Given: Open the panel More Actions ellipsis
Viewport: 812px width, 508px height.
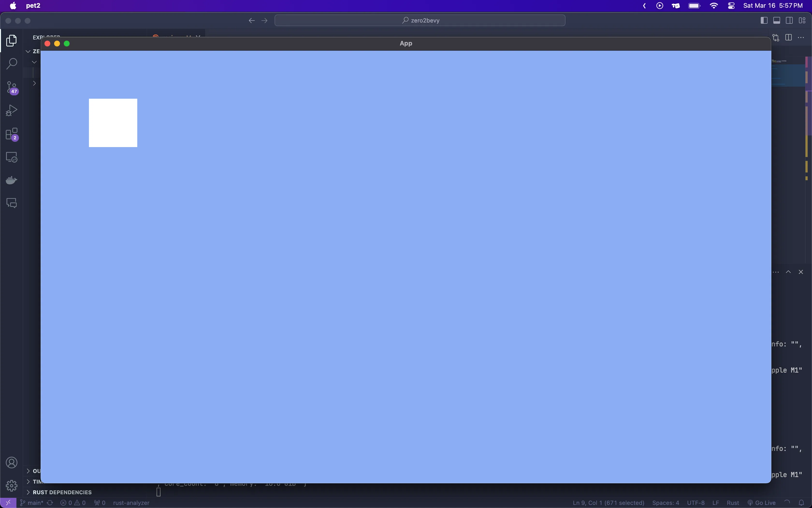Looking at the screenshot, I should (x=776, y=272).
